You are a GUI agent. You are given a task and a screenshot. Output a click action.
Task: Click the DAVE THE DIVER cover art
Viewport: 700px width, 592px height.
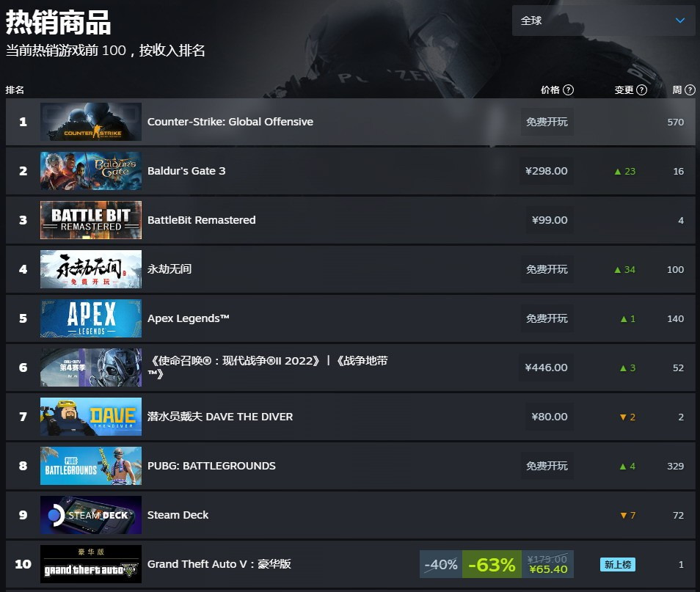point(91,417)
